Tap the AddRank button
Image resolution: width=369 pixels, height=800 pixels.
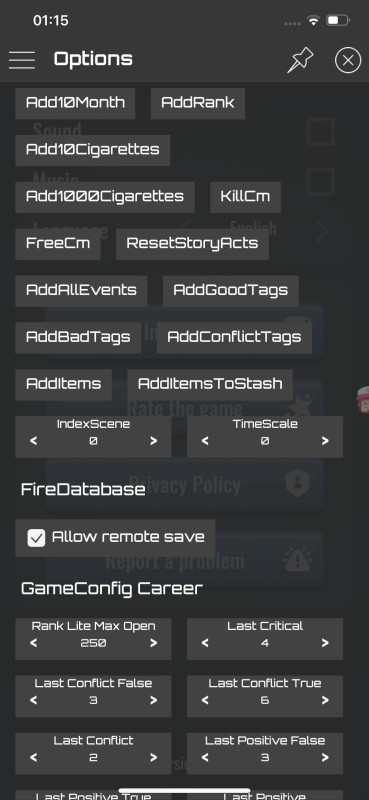point(198,103)
